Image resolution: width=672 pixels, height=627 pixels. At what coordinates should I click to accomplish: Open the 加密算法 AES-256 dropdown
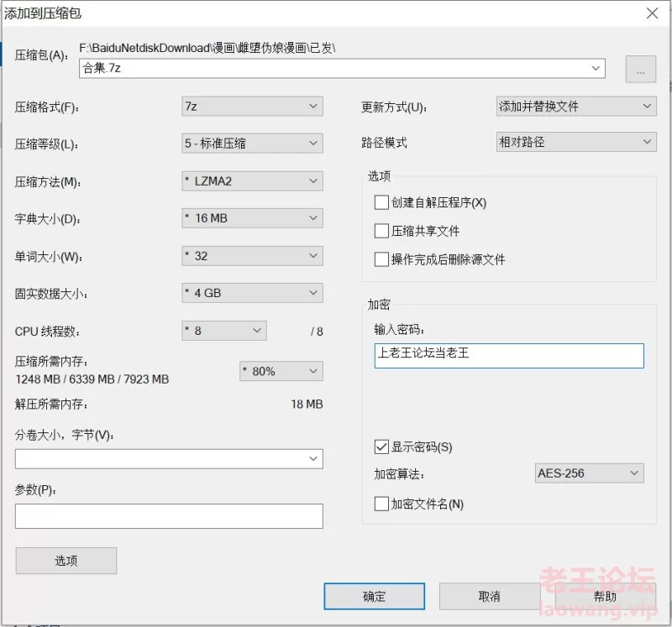coord(590,473)
